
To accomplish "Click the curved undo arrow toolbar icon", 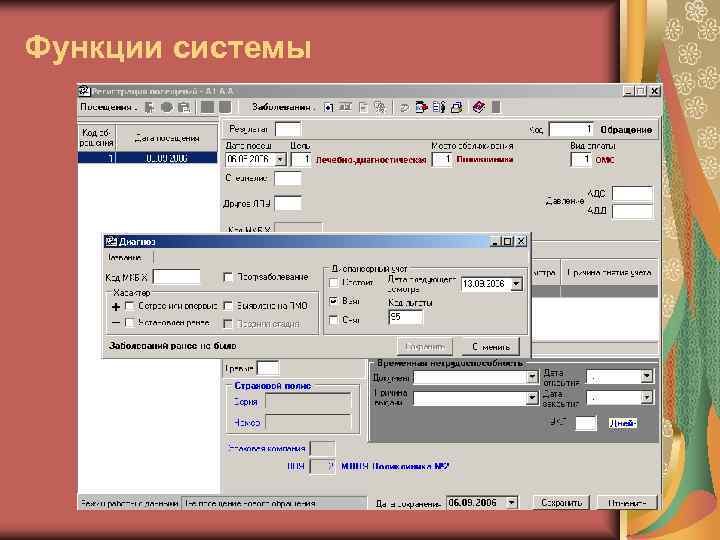I will (404, 108).
